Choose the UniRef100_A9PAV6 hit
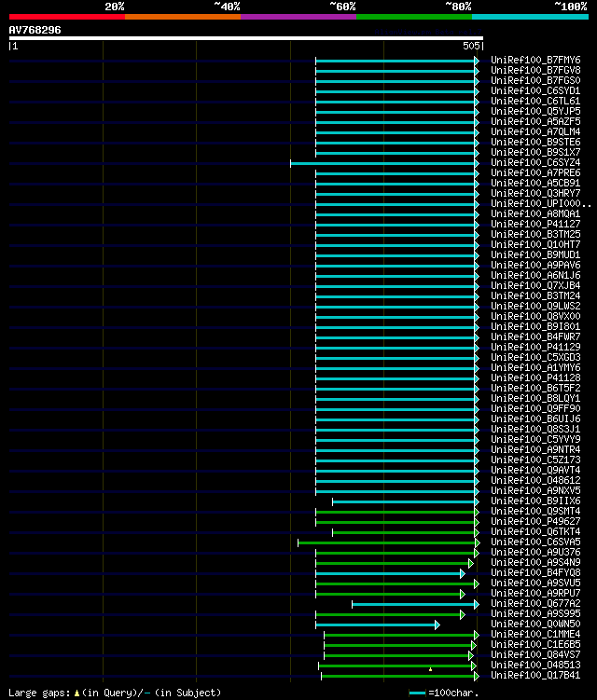This screenshot has width=597, height=700. click(x=535, y=265)
